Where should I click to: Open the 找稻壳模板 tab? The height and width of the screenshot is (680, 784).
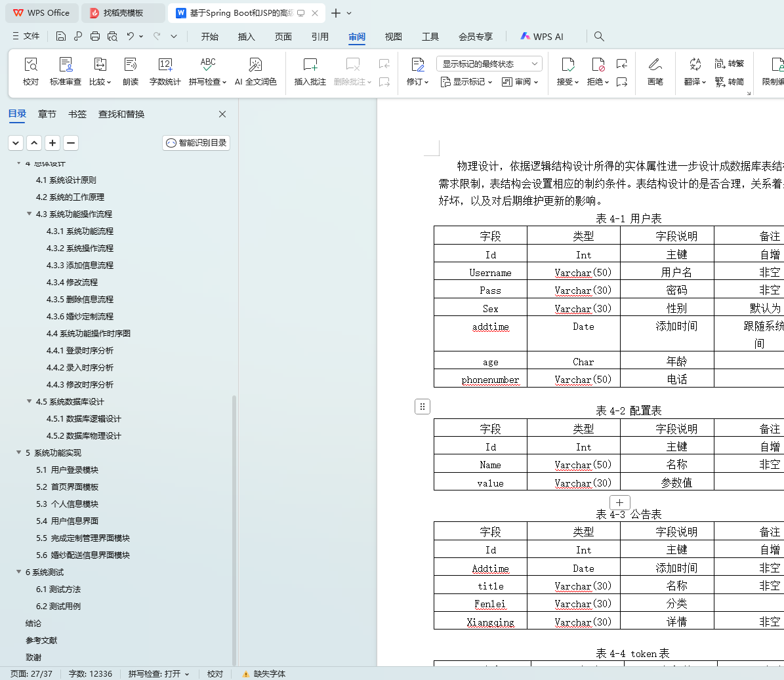coord(123,13)
